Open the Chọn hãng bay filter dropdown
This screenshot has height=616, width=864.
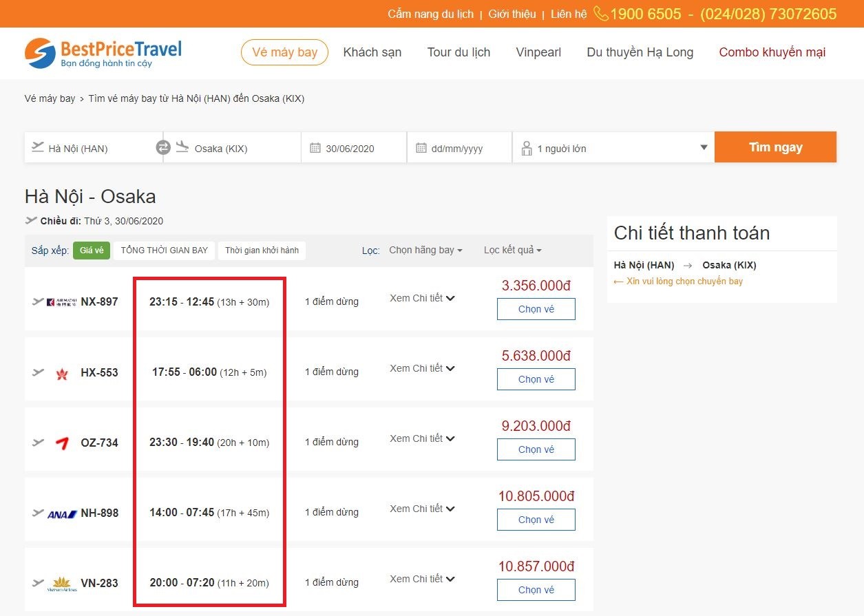point(425,251)
